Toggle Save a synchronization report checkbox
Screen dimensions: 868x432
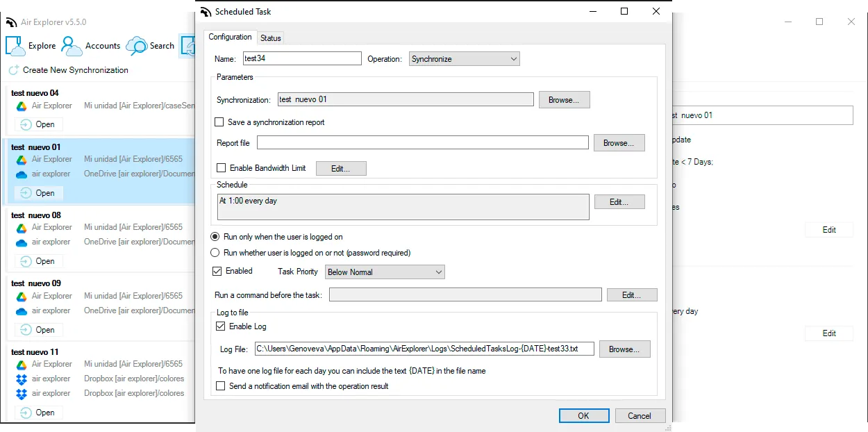219,122
